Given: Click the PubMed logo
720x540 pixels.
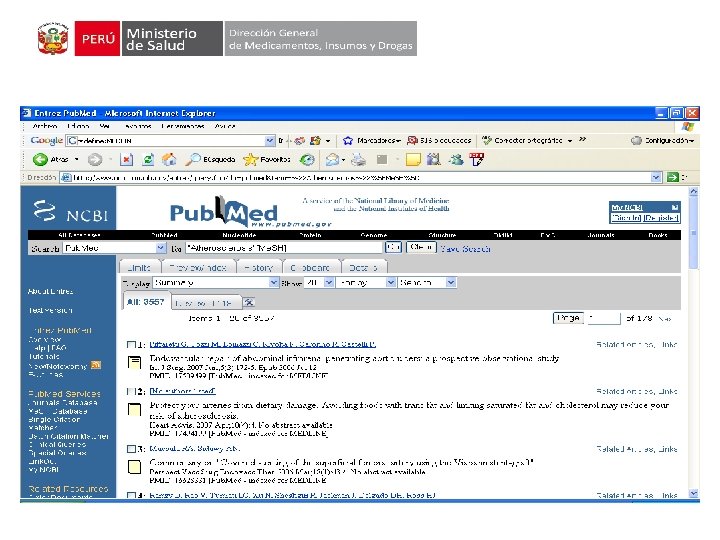Looking at the screenshot, I should (x=224, y=212).
